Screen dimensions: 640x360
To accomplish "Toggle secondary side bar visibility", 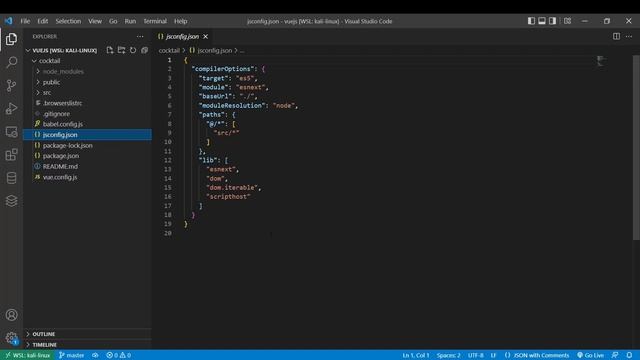I will click(552, 21).
